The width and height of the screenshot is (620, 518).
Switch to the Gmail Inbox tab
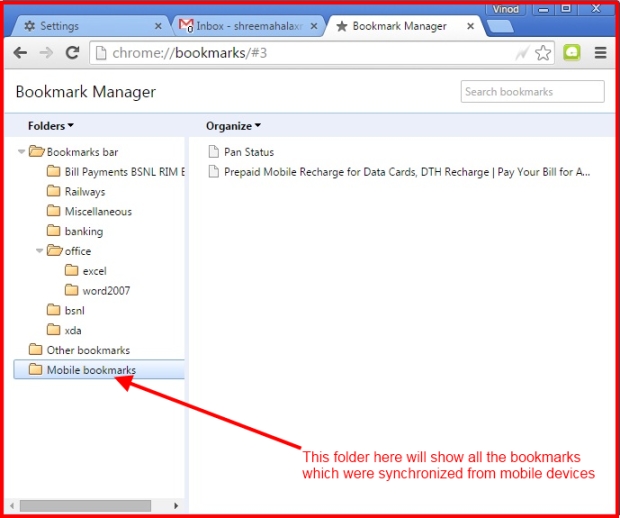pos(247,26)
